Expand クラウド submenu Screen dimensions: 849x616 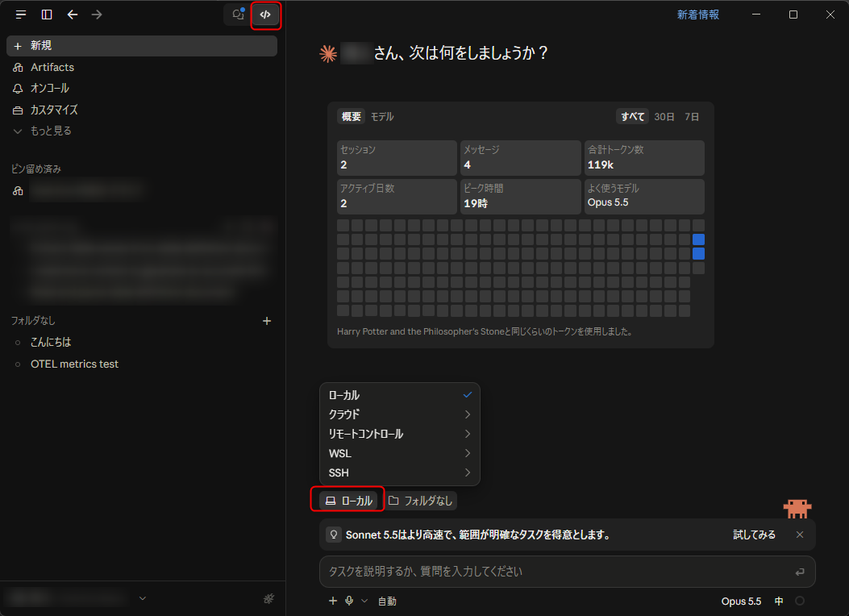pyautogui.click(x=400, y=414)
